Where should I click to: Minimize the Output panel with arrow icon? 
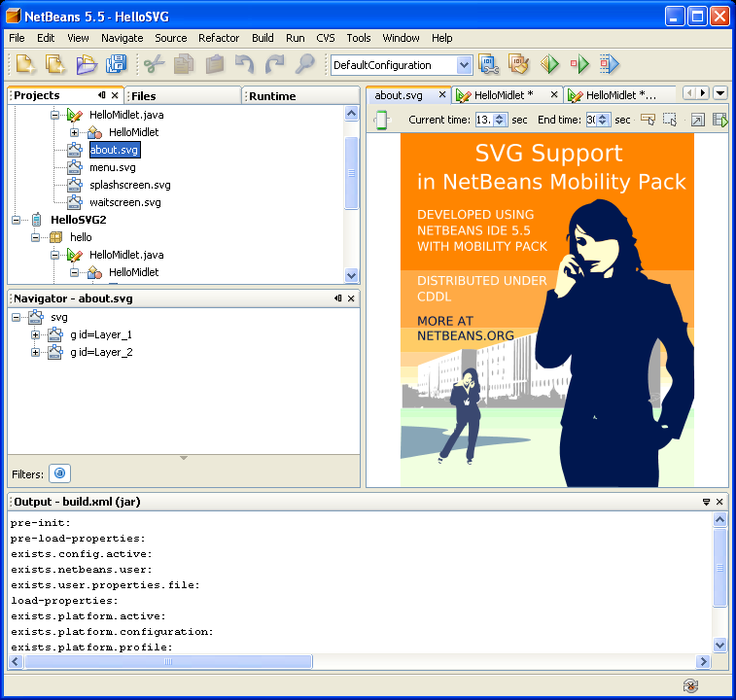pyautogui.click(x=706, y=502)
